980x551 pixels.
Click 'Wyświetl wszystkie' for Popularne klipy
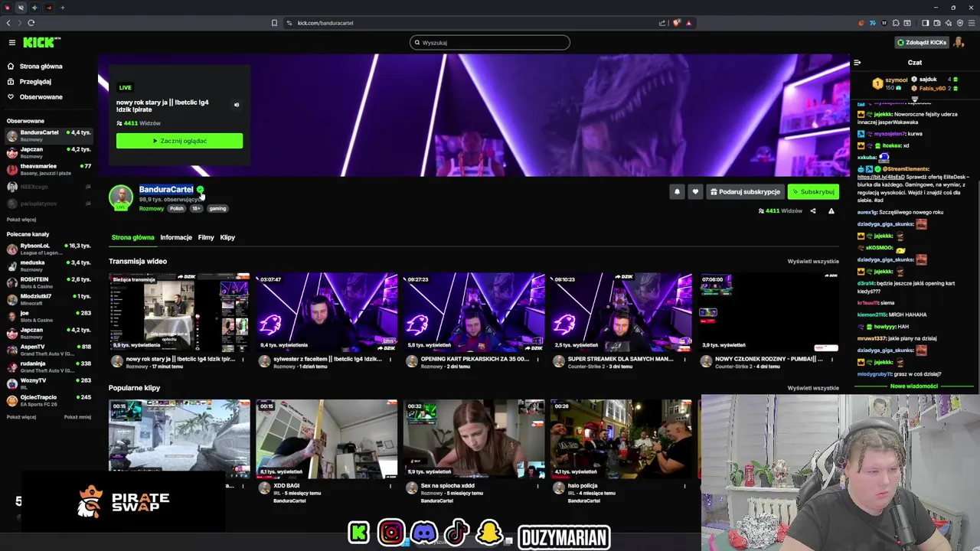tap(813, 388)
